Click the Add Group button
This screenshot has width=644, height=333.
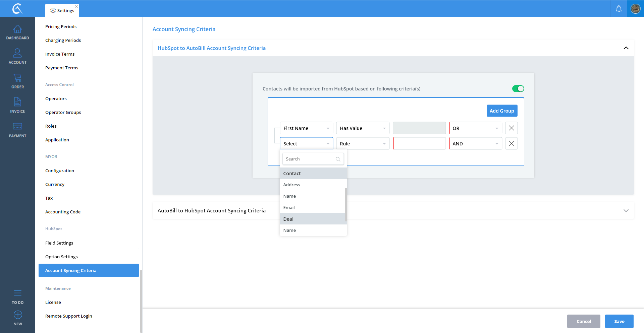click(501, 111)
